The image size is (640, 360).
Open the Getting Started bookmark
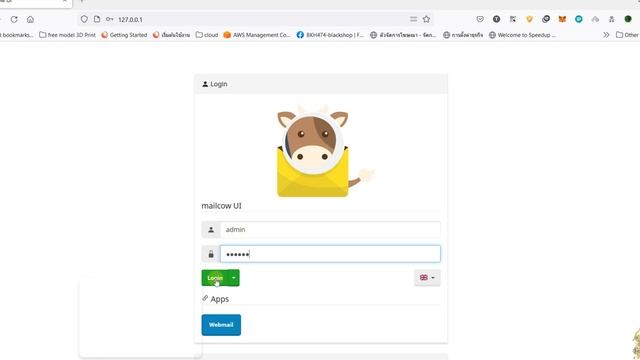click(x=124, y=35)
